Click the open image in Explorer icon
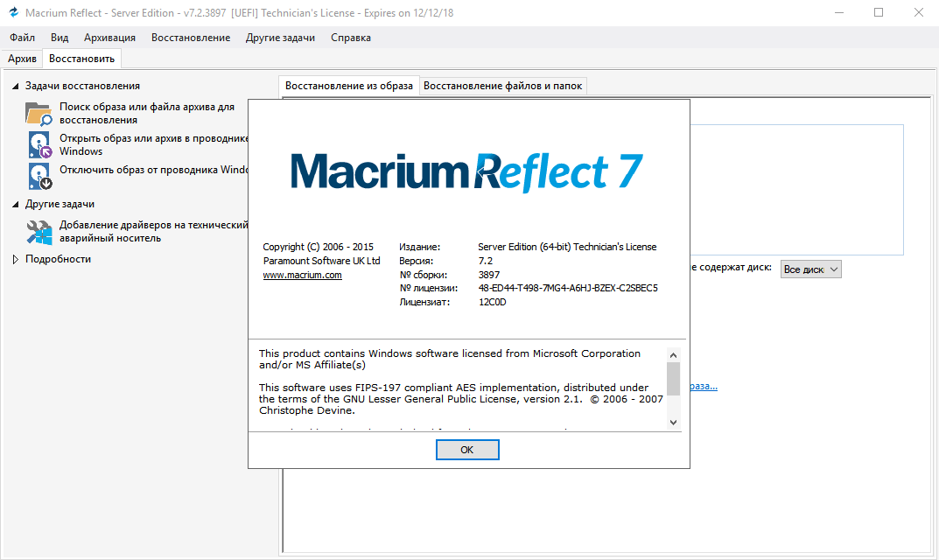 pyautogui.click(x=40, y=145)
